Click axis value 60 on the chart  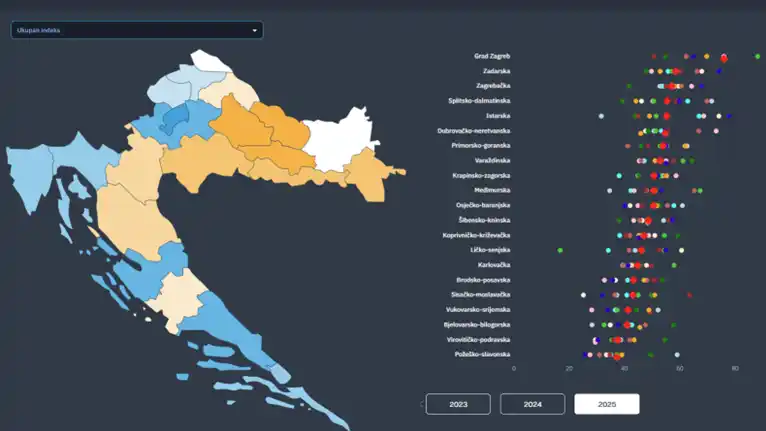point(680,368)
